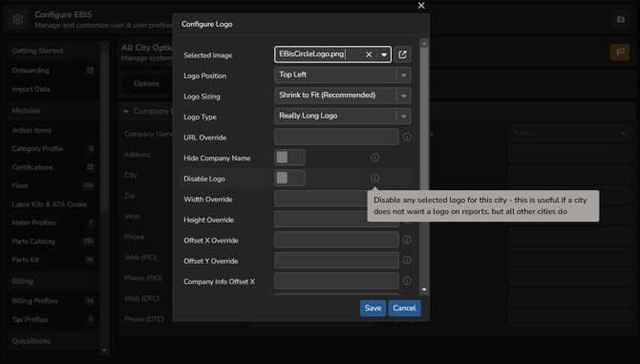
Task: Save the logo configuration
Action: (x=373, y=308)
